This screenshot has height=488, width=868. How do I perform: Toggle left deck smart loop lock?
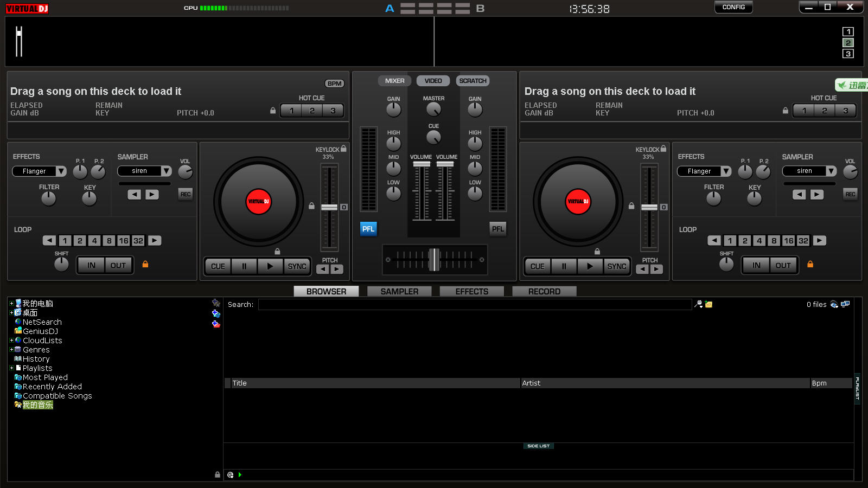click(x=145, y=264)
